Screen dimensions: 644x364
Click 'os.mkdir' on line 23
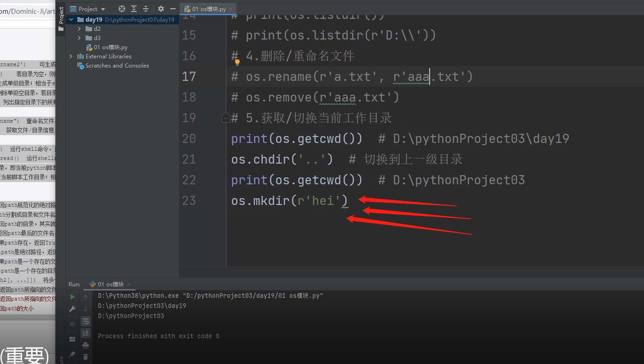261,200
